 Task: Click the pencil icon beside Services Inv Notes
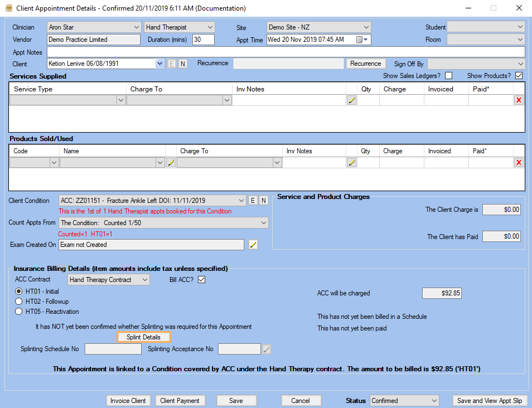[x=351, y=100]
